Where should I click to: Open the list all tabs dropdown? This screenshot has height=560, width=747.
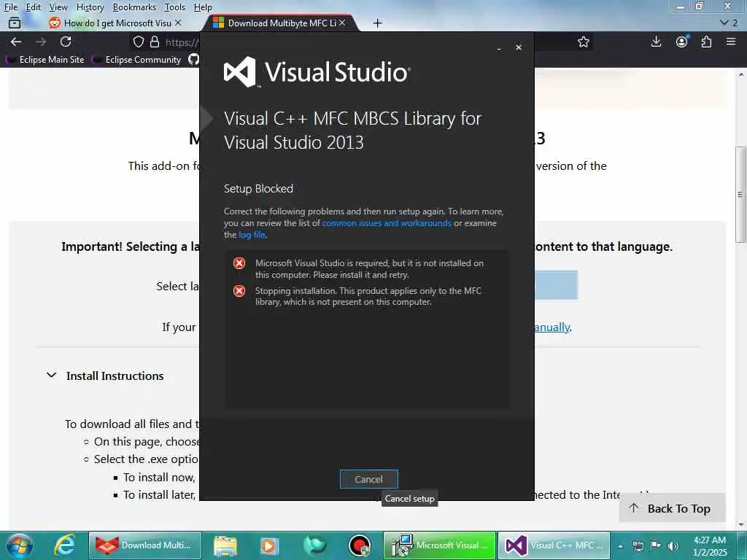coord(729,23)
